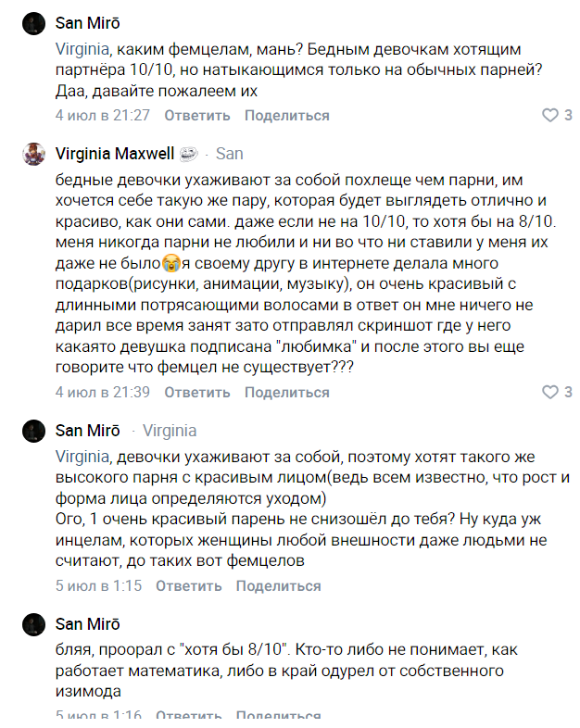
Task: Click crying emoji in Virginia's comment
Action: coord(171,263)
